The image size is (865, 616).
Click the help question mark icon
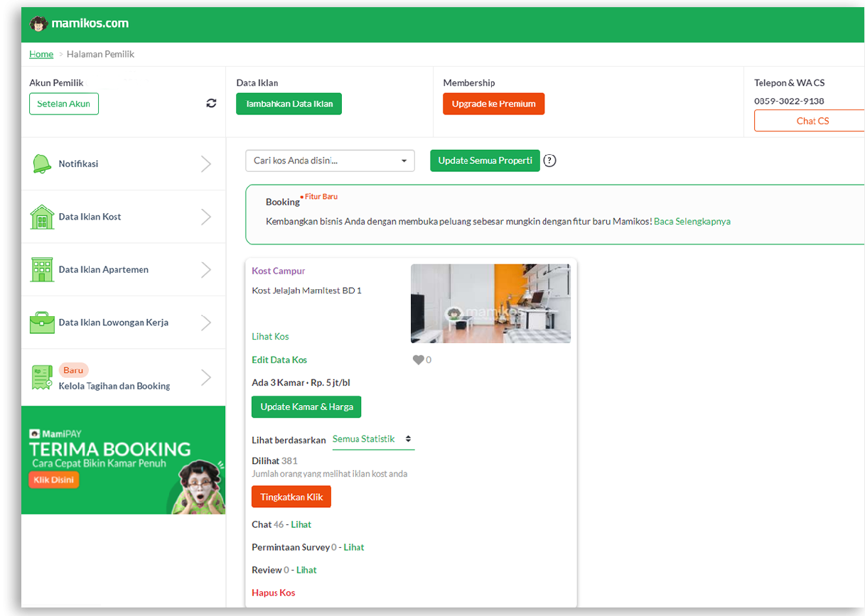click(549, 161)
